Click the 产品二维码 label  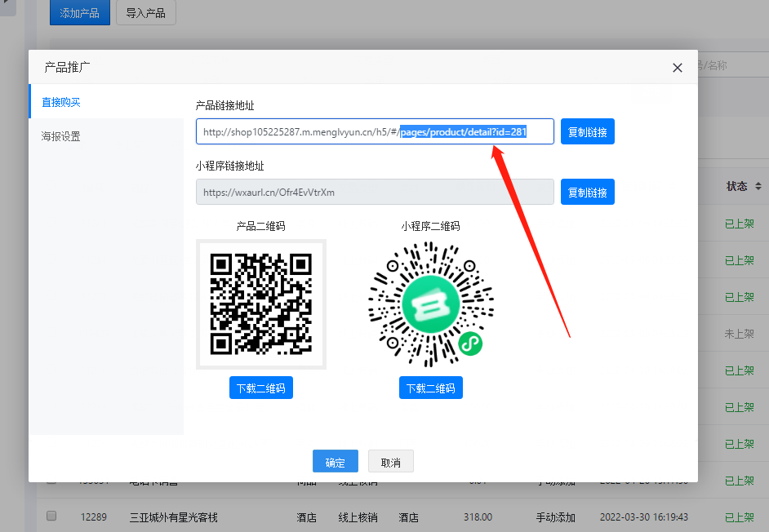point(261,226)
